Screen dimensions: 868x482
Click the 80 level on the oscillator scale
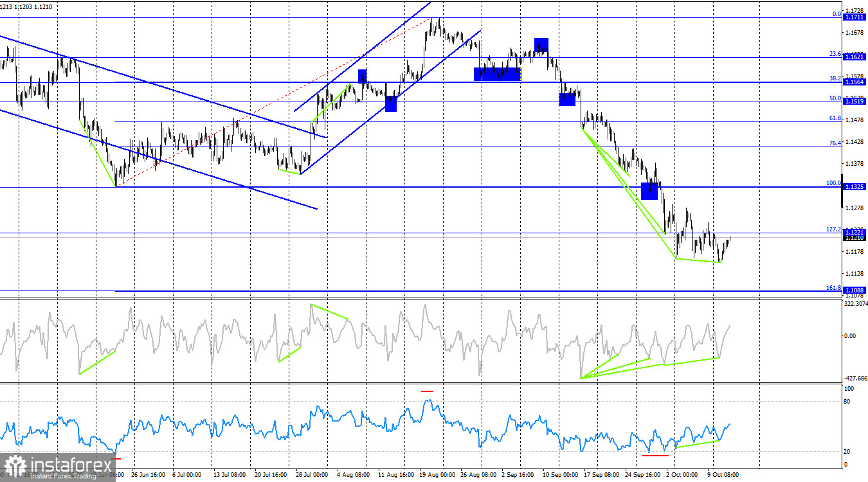(848, 402)
